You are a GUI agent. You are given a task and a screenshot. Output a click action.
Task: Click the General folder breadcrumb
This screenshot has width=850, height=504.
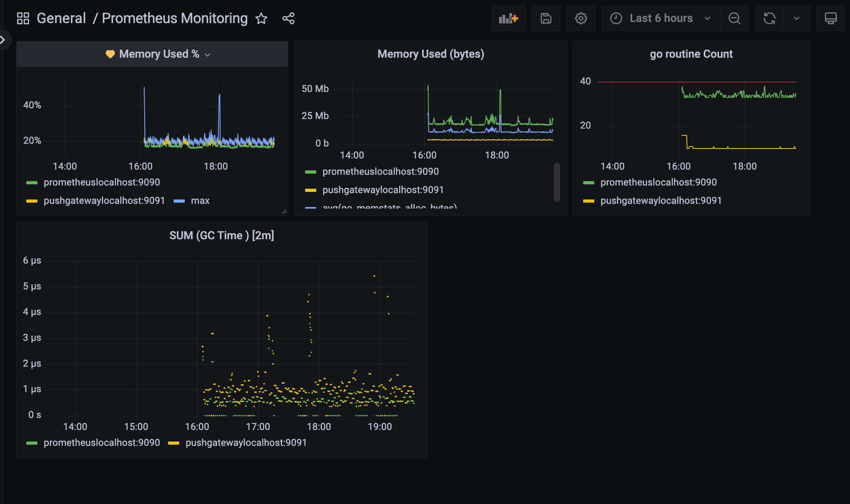click(61, 18)
